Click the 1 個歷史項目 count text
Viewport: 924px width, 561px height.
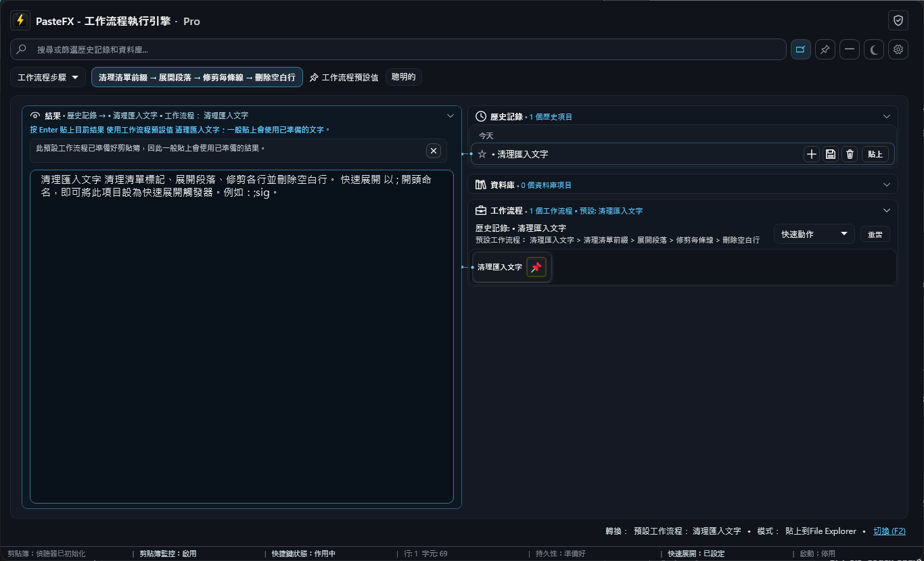coord(551,117)
